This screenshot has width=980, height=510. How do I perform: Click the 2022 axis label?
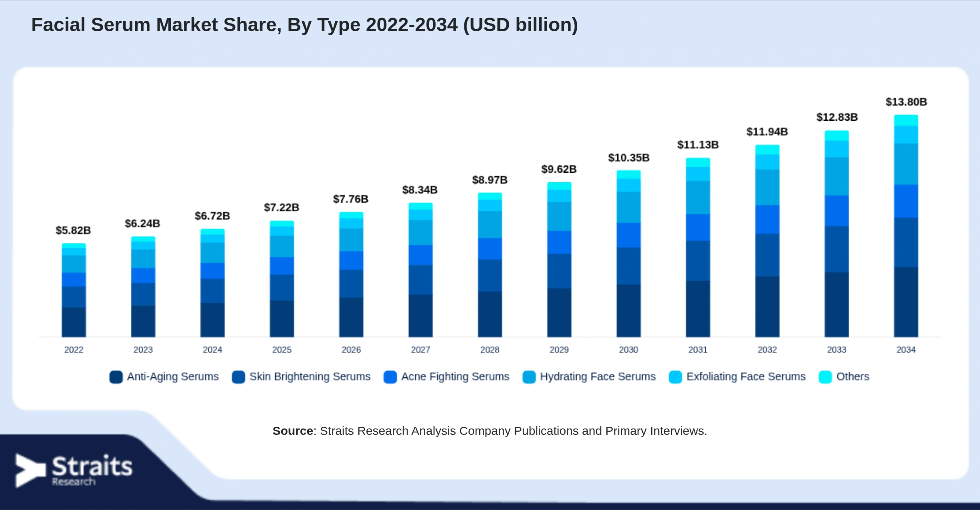[x=74, y=350]
